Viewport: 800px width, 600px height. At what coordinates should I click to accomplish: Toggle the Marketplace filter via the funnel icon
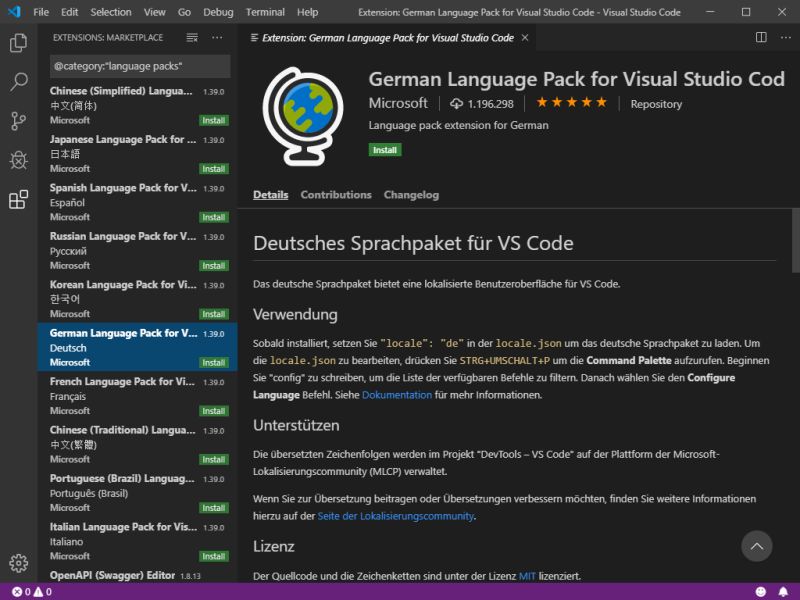coord(192,38)
